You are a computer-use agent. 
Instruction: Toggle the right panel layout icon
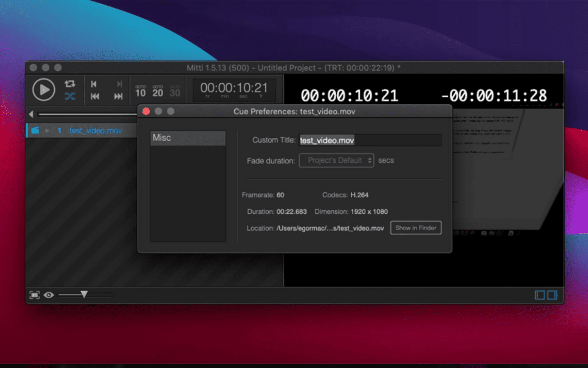click(x=552, y=295)
